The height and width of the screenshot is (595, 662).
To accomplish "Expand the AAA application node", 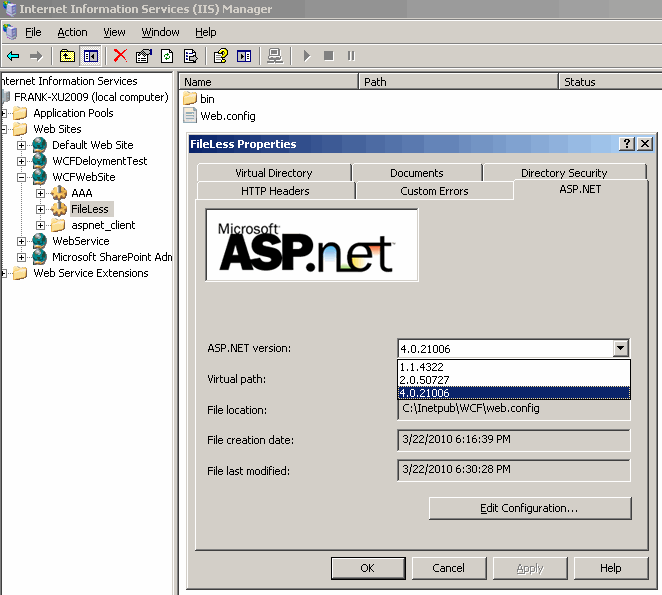I will (41, 193).
